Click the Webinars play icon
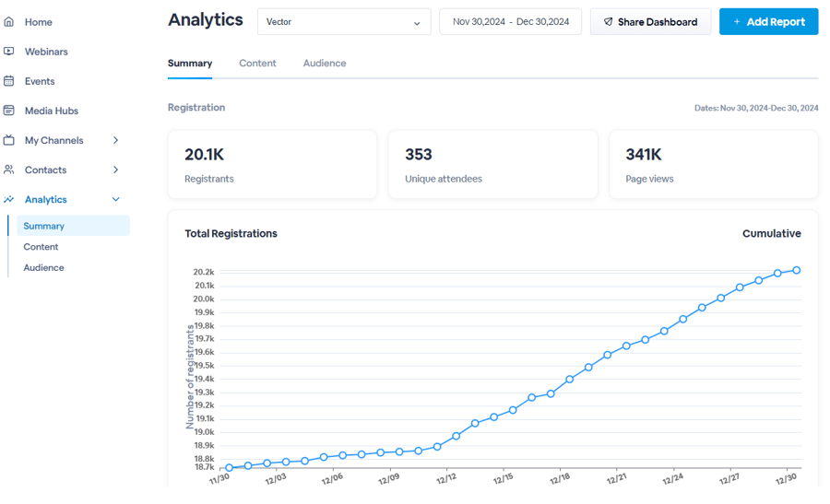Screen dimensions: 830x504 pyautogui.click(x=9, y=52)
